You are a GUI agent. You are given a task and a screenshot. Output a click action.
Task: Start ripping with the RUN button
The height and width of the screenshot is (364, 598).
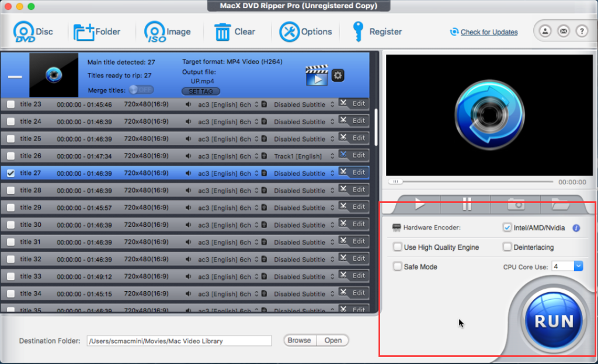tap(554, 321)
